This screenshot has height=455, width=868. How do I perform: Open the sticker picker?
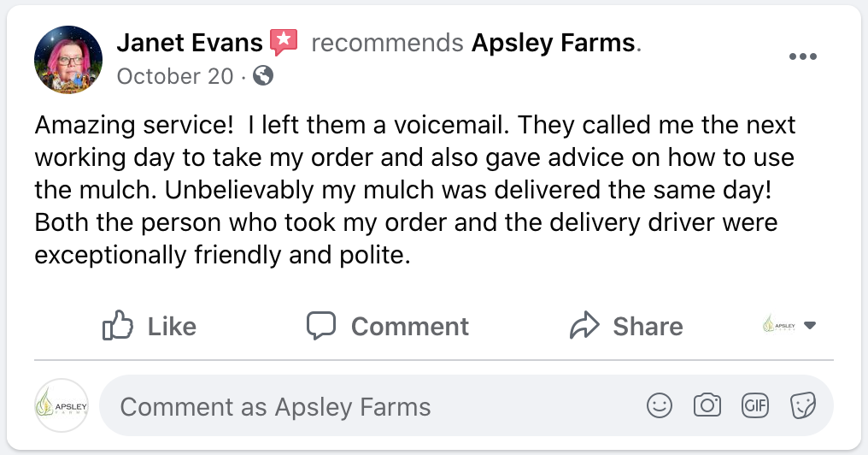point(803,406)
